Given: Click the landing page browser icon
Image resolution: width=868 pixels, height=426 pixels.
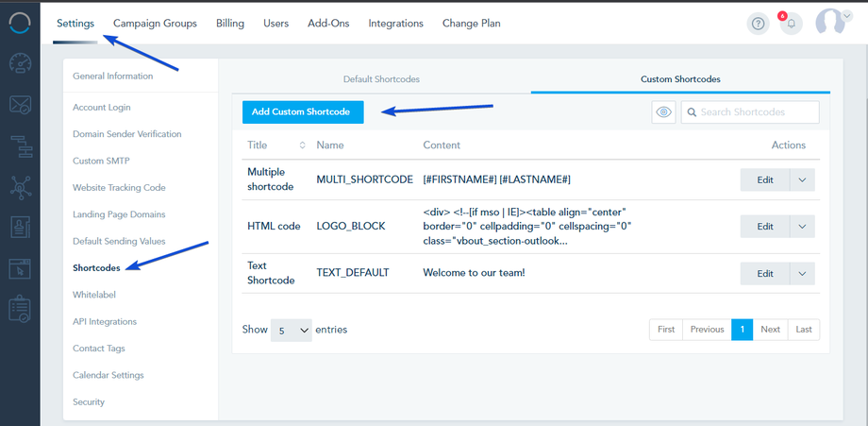Looking at the screenshot, I should tap(20, 268).
